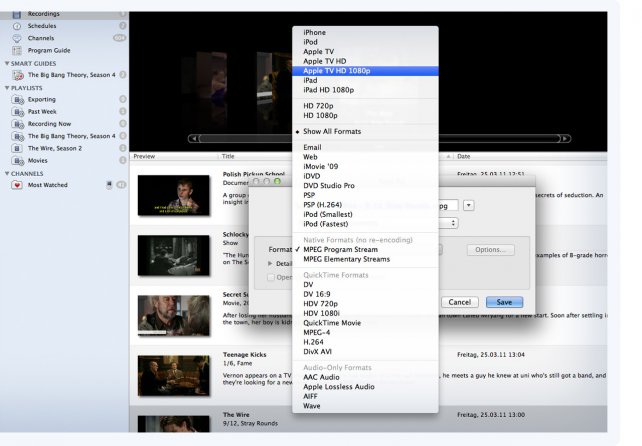The height and width of the screenshot is (446, 642).
Task: Open the Program Guide icon
Action: (x=17, y=50)
